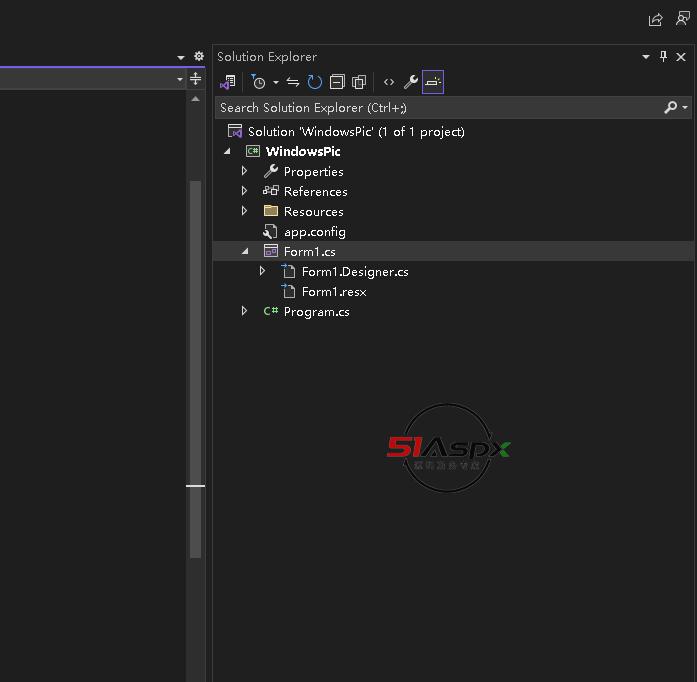697x682 pixels.
Task: Select Form1.Designer.cs in the tree
Action: click(x=354, y=271)
